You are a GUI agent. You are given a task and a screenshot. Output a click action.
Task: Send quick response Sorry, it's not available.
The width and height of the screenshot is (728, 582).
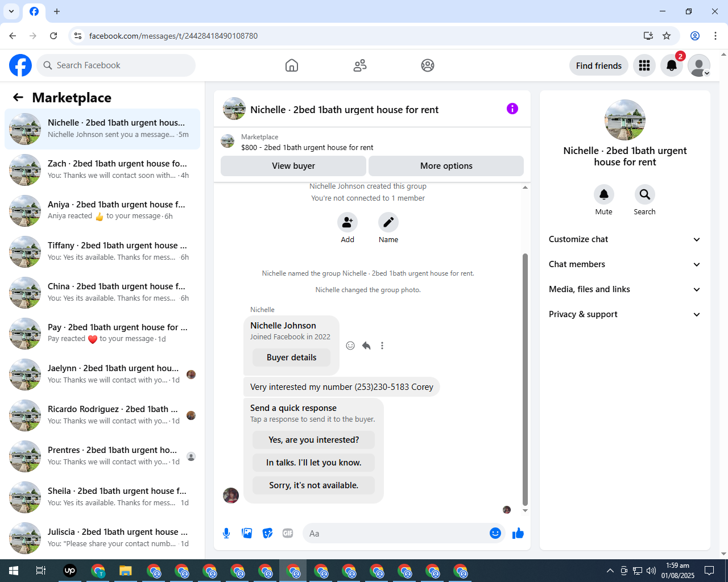click(314, 485)
